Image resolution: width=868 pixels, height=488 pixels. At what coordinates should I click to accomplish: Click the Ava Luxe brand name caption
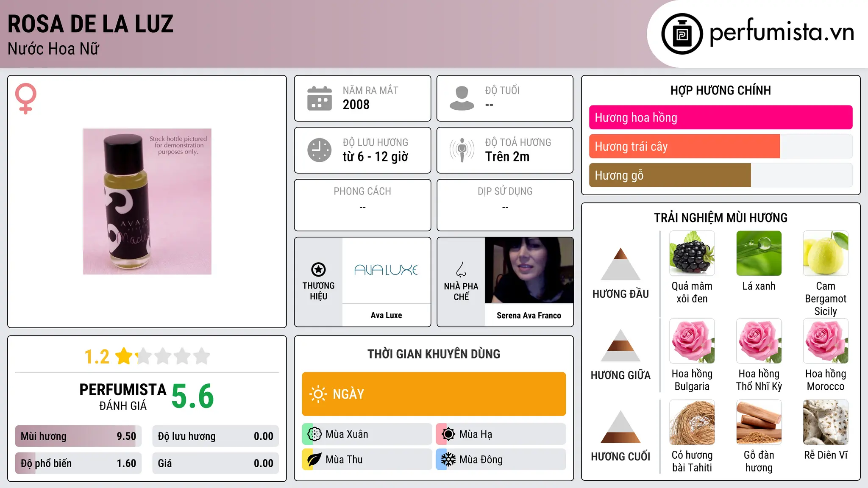point(386,315)
